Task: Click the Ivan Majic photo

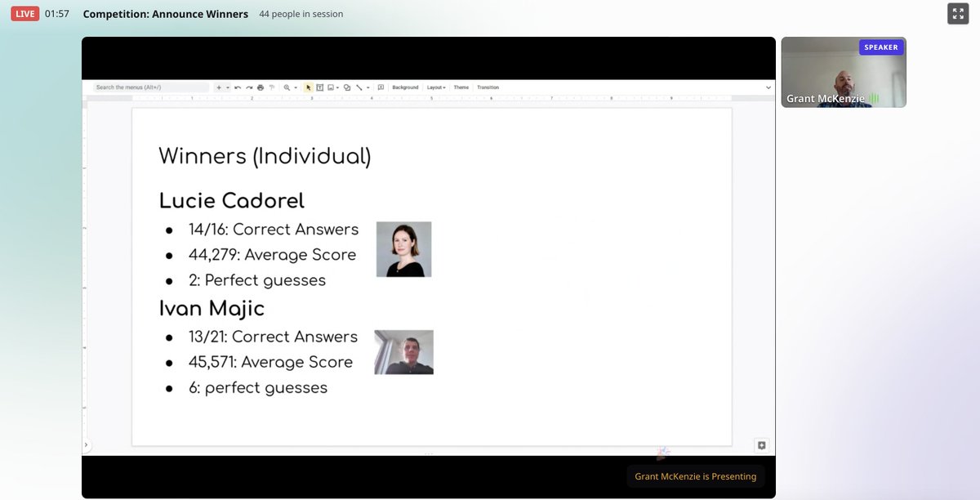Action: pos(403,352)
